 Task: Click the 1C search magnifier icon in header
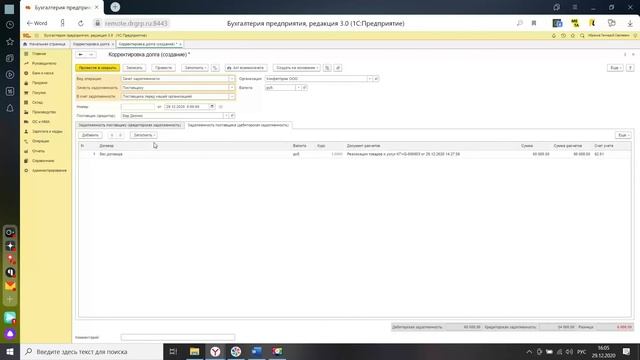(x=582, y=36)
